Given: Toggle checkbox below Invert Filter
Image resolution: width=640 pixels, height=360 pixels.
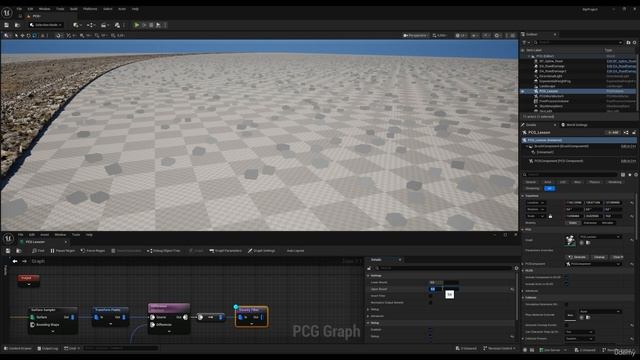Looking at the screenshot, I should coord(430,303).
